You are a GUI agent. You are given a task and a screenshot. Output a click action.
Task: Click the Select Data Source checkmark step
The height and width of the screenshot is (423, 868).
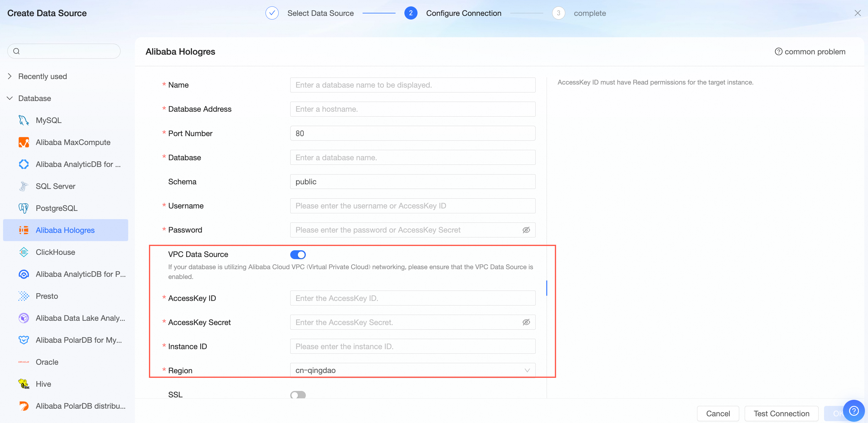click(x=272, y=13)
